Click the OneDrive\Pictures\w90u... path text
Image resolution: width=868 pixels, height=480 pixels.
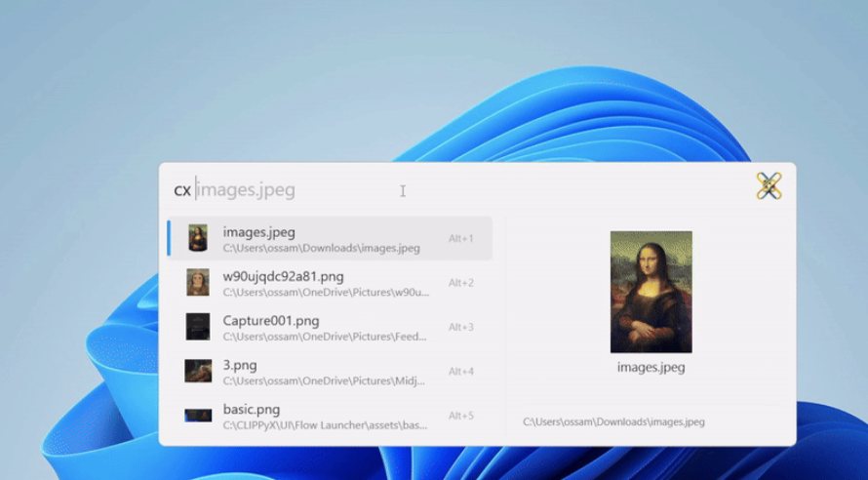pyautogui.click(x=326, y=293)
